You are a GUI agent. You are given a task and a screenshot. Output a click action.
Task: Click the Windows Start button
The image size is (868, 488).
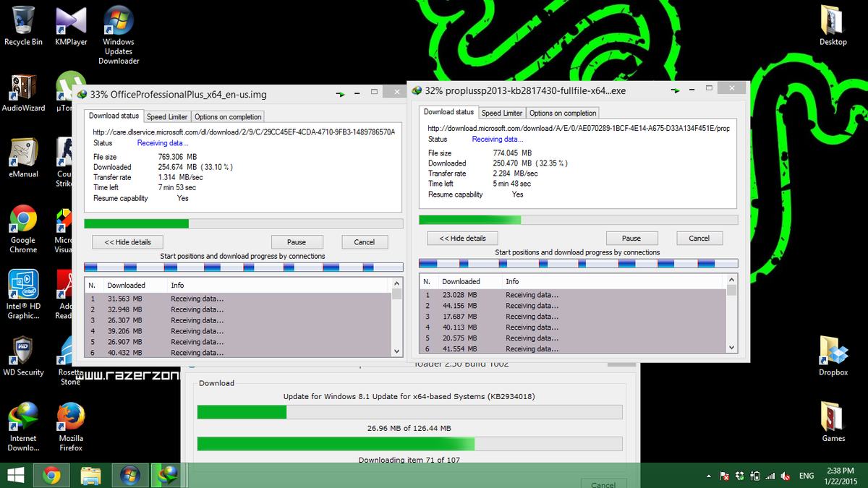coord(15,475)
